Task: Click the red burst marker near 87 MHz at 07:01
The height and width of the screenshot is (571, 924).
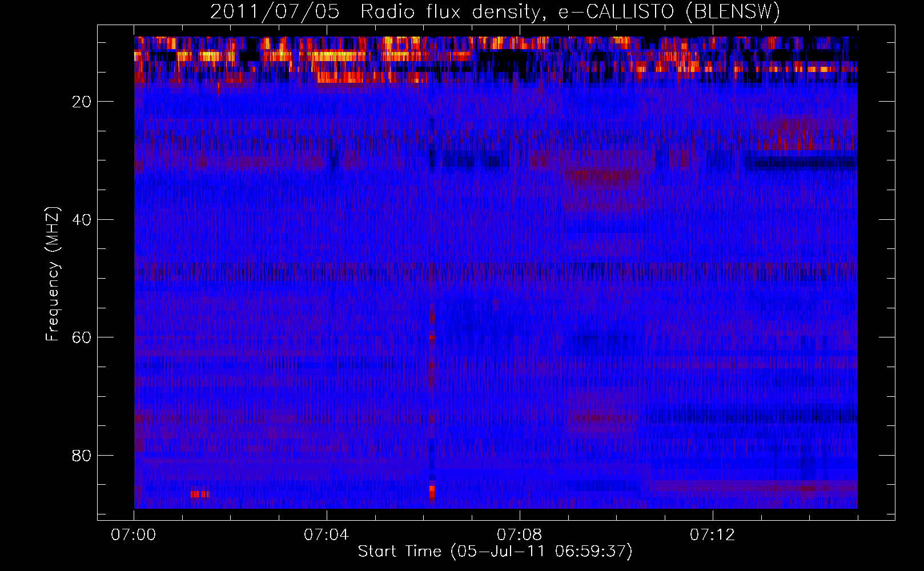Action: [x=200, y=494]
